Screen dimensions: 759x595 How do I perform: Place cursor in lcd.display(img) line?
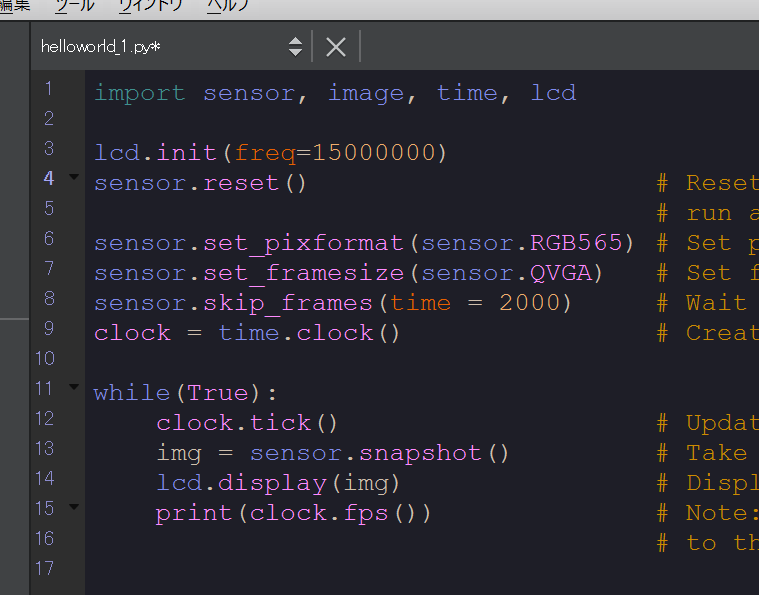click(278, 483)
